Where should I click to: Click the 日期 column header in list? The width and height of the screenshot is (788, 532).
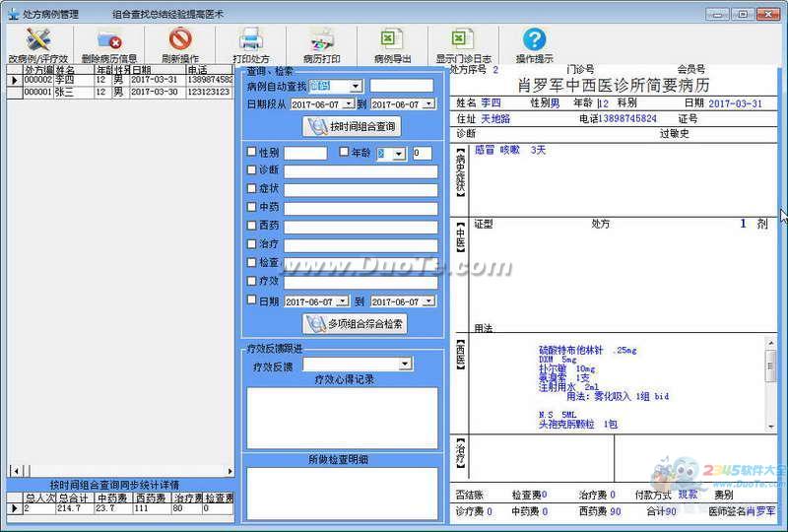pos(158,69)
